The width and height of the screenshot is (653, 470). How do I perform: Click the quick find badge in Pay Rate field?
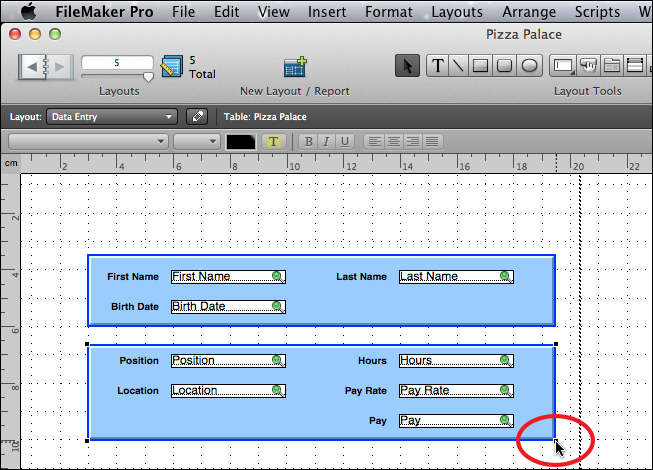click(506, 391)
